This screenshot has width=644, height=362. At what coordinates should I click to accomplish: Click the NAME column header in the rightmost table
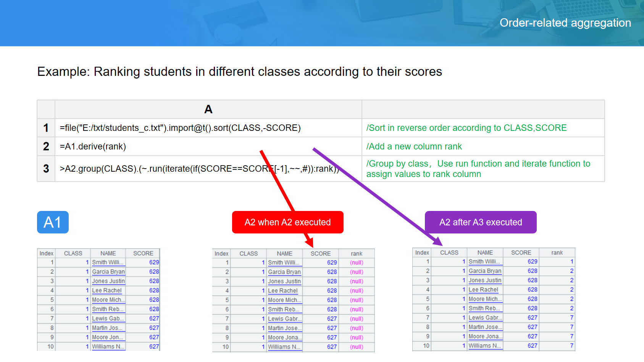pyautogui.click(x=485, y=253)
